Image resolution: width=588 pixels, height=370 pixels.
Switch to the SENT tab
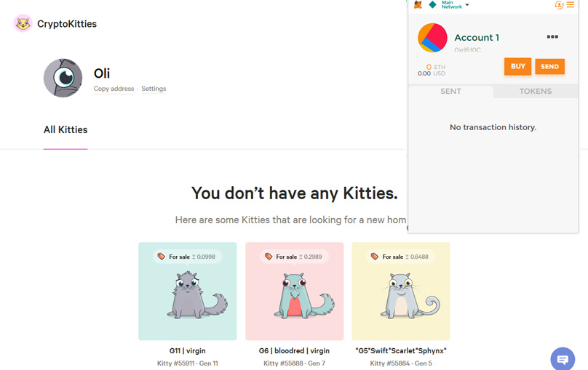coord(450,92)
